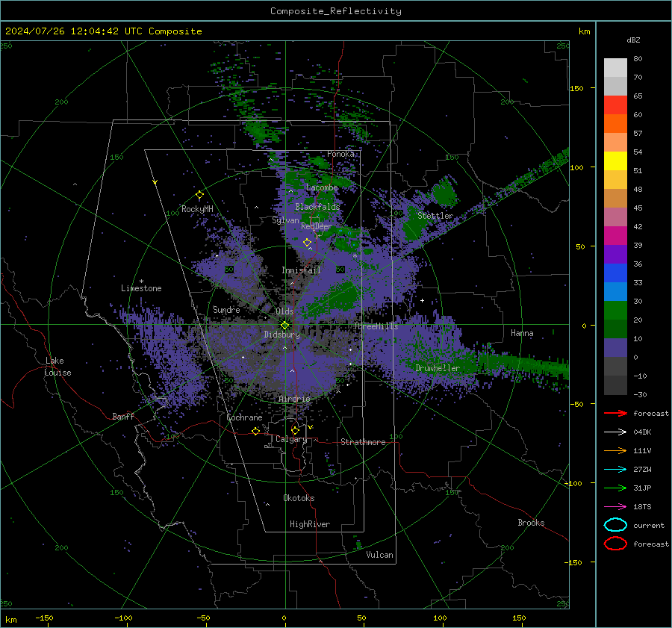The width and height of the screenshot is (672, 628).
Task: Click the Composite_Reflectivity title
Action: [336, 11]
